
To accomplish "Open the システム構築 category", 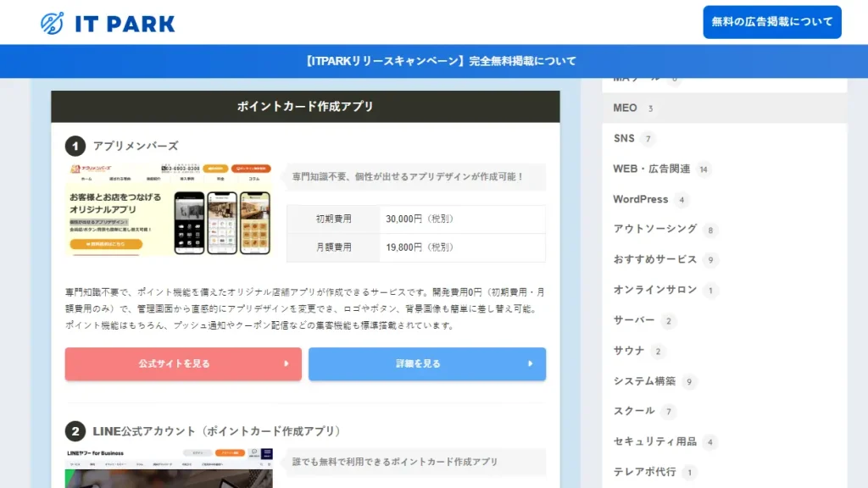I will click(724, 381).
